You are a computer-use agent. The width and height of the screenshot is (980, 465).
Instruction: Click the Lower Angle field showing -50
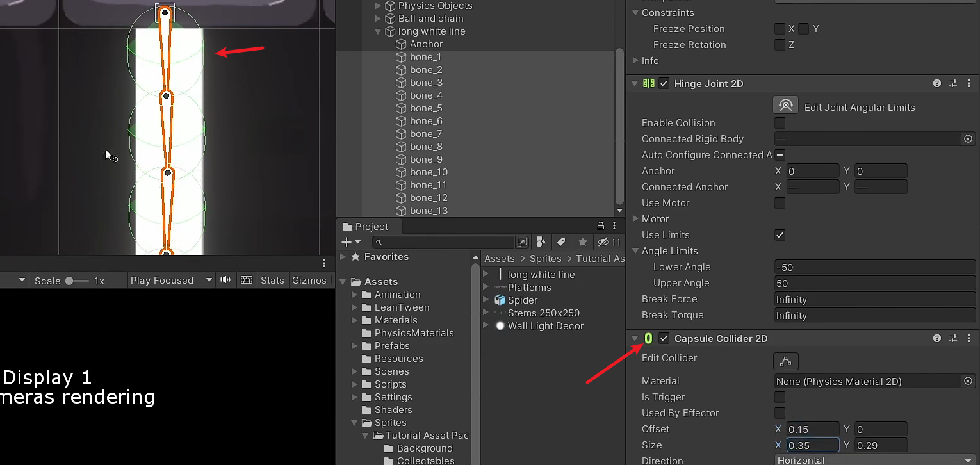pos(874,267)
